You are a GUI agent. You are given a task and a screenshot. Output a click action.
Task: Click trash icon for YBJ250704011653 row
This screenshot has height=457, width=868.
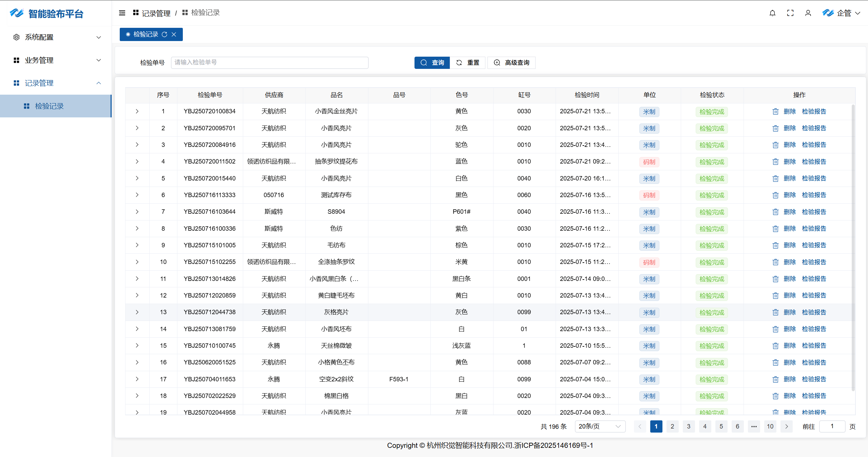click(775, 379)
